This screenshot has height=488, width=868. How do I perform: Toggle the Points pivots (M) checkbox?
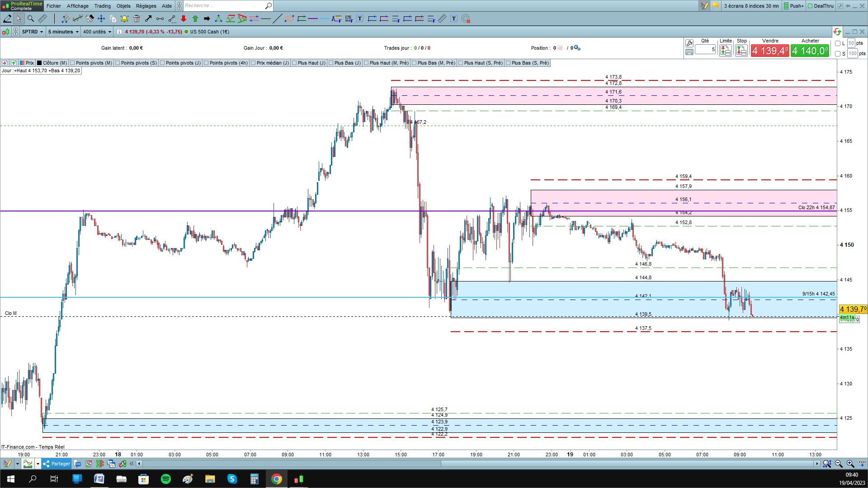coord(72,63)
